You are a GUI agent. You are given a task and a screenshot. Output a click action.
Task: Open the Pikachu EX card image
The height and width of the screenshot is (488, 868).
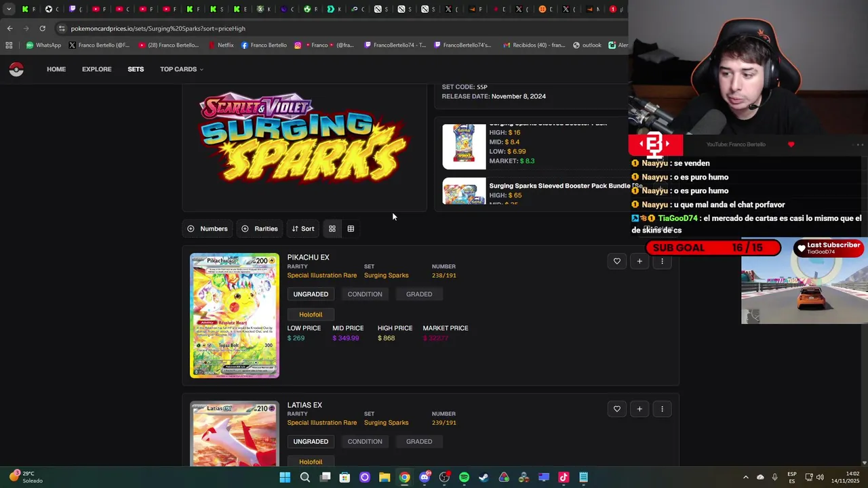click(x=235, y=315)
